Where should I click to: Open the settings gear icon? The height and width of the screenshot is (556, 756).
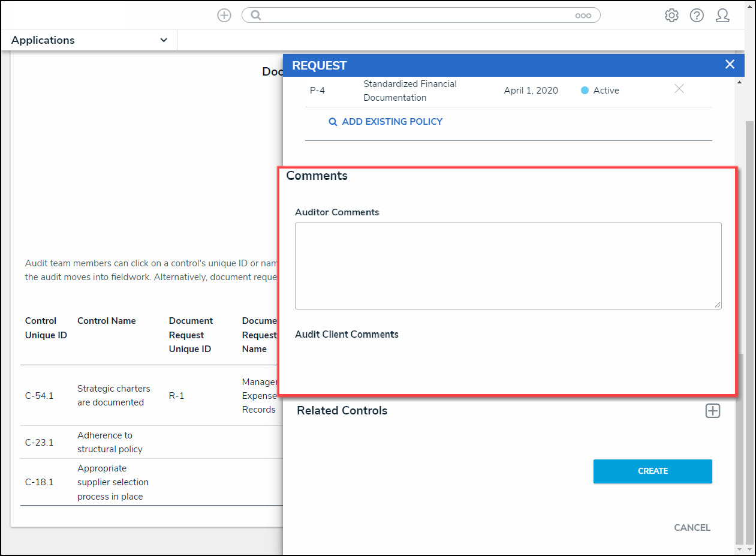coord(671,16)
